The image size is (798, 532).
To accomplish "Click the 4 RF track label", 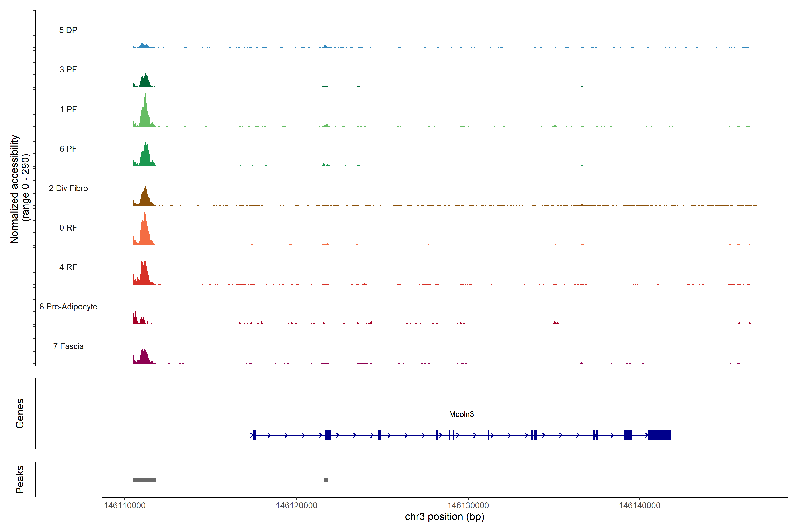I will (68, 267).
